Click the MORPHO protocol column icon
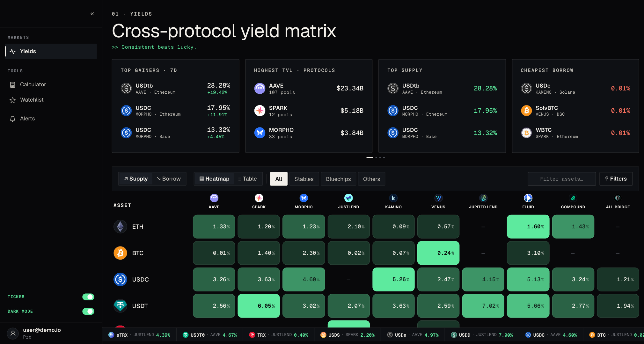 point(304,198)
